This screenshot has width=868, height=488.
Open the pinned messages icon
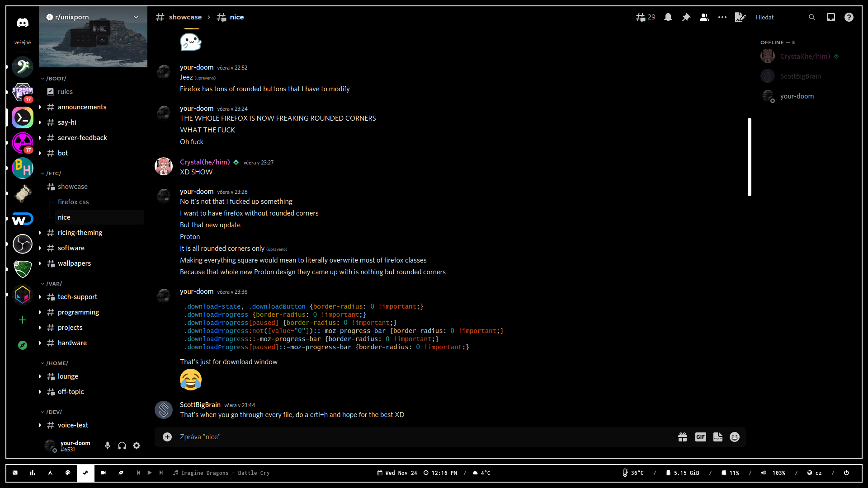point(686,17)
